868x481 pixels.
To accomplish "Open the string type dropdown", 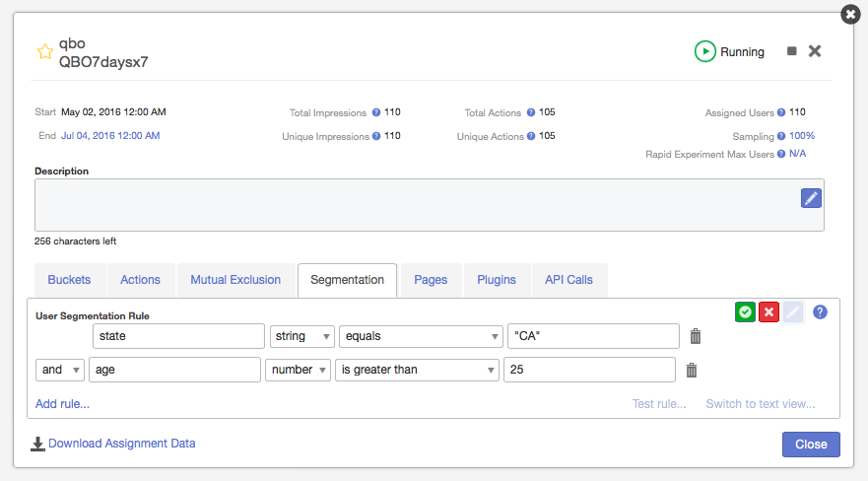I will pos(301,336).
